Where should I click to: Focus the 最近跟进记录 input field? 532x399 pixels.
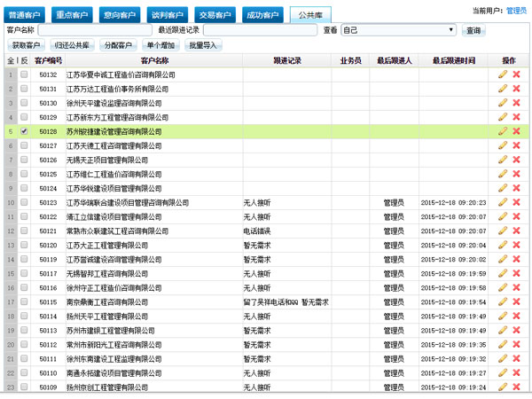click(260, 30)
